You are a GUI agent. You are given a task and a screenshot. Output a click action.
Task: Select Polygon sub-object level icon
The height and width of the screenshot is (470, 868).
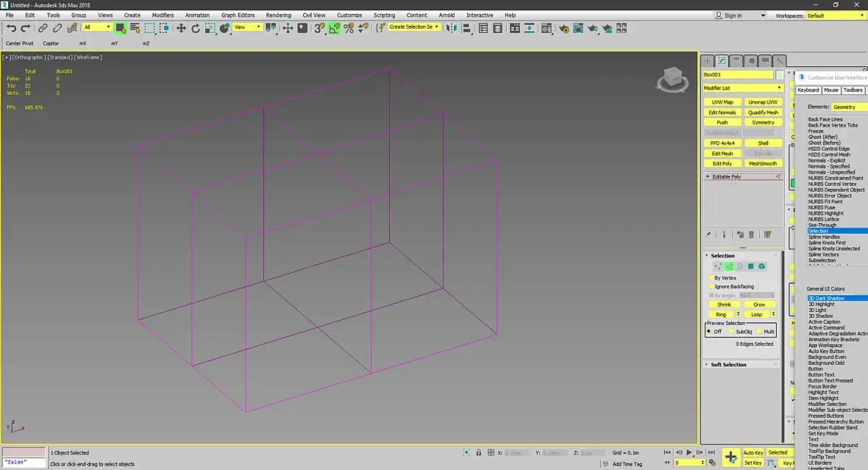[x=751, y=266]
